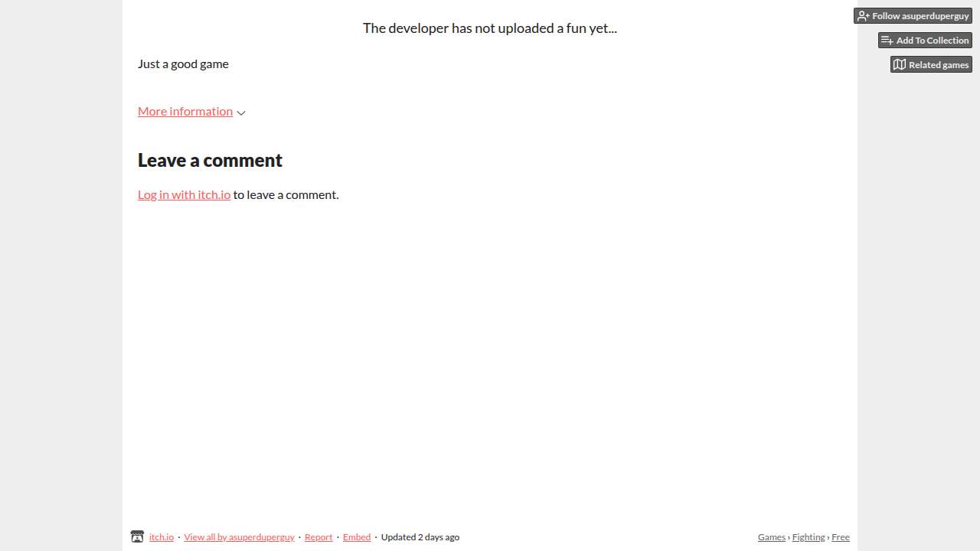
Task: Click 'Updated 2 days ago' text
Action: (x=420, y=537)
